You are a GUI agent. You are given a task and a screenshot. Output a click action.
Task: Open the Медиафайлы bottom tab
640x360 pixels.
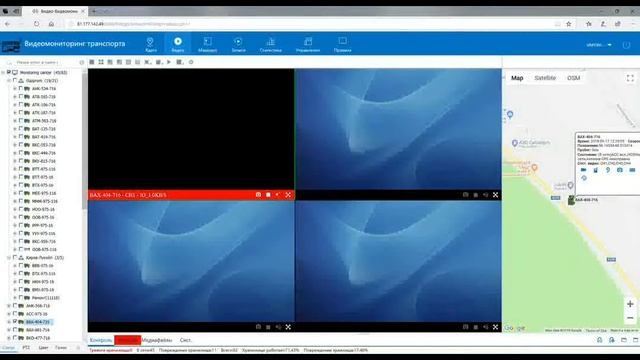tap(157, 340)
